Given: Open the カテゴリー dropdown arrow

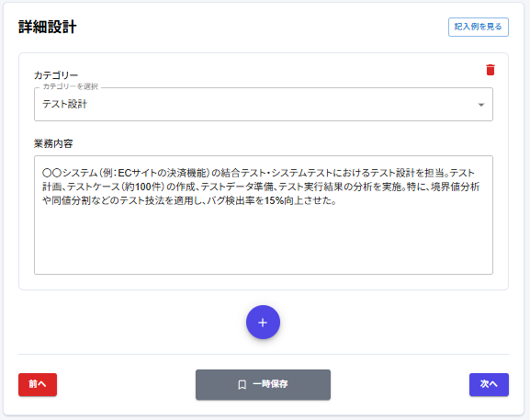Looking at the screenshot, I should coord(481,105).
